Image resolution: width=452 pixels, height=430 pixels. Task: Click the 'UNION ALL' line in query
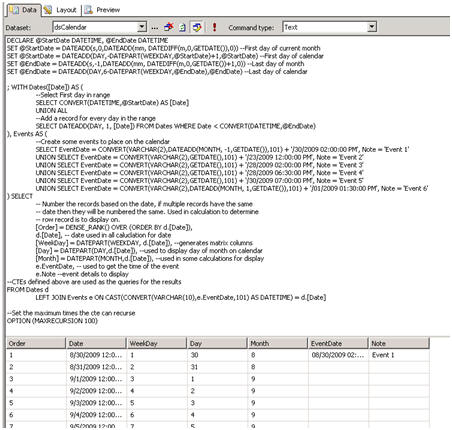[x=51, y=110]
